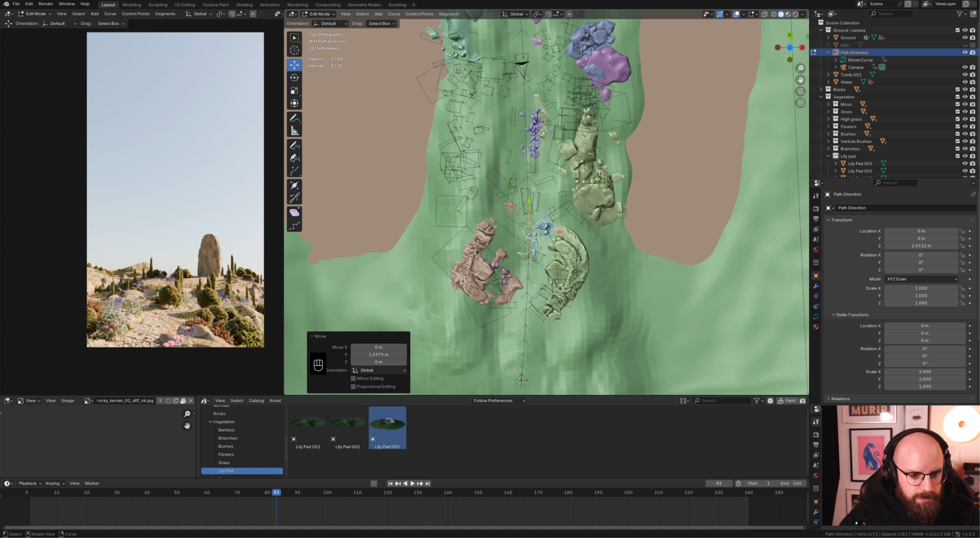Click the Play animation button
Screen dimensions: 980x538
(x=412, y=483)
